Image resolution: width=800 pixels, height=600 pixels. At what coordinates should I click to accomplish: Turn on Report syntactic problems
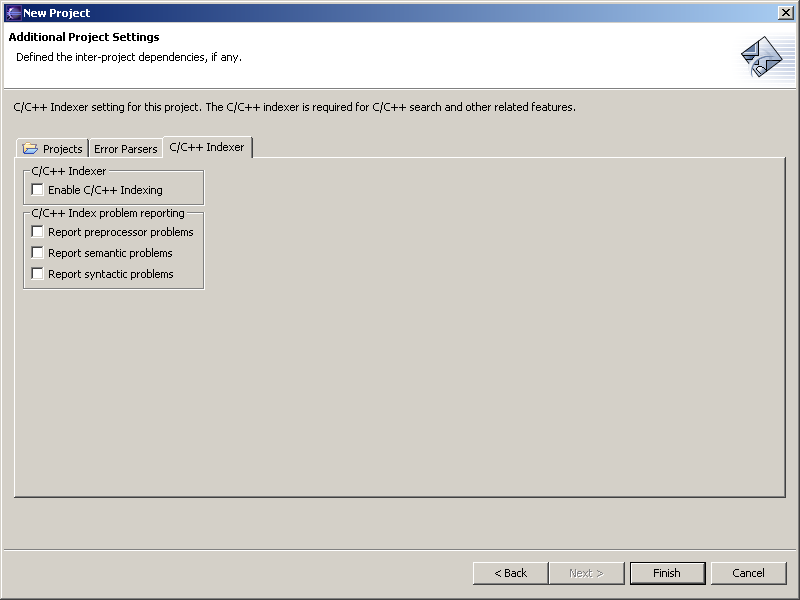tap(38, 274)
